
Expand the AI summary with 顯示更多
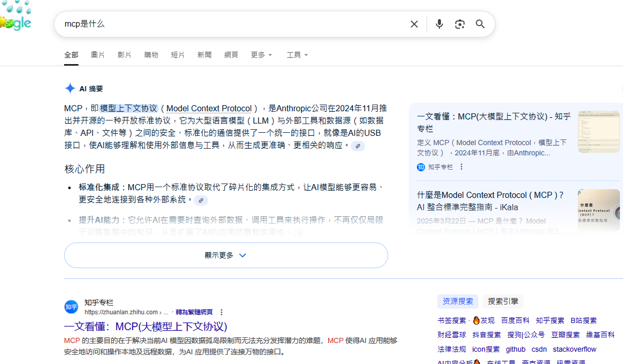[x=226, y=255]
